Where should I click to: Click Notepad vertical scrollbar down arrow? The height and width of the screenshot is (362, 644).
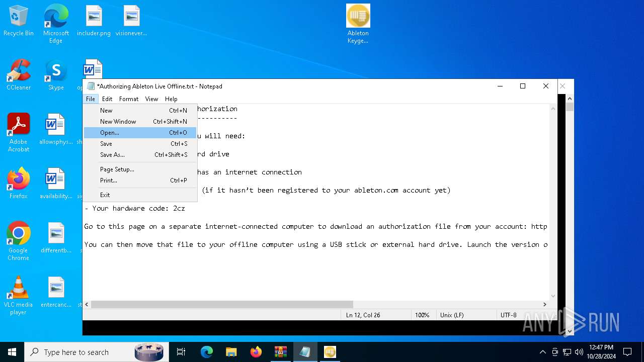pos(553,296)
